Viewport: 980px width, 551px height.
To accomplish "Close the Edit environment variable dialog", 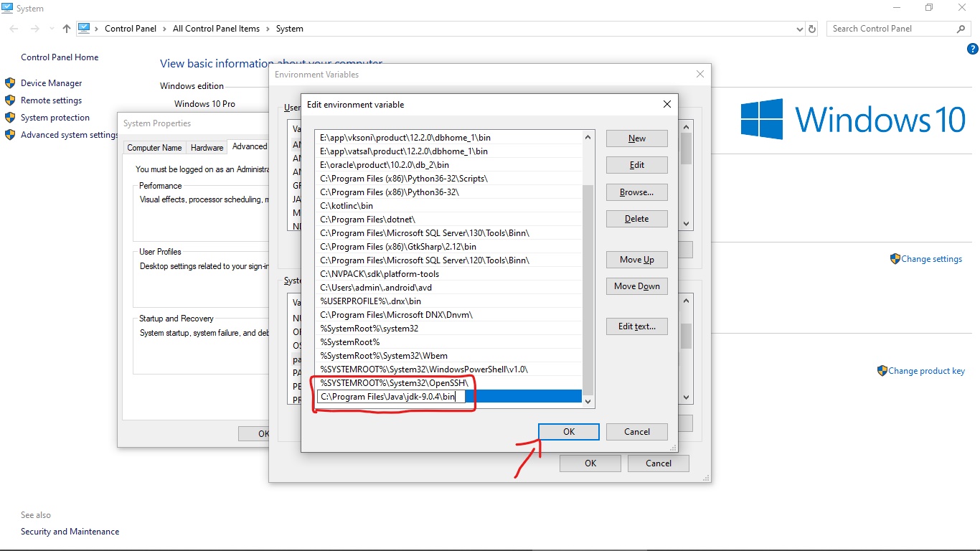I will pyautogui.click(x=666, y=104).
